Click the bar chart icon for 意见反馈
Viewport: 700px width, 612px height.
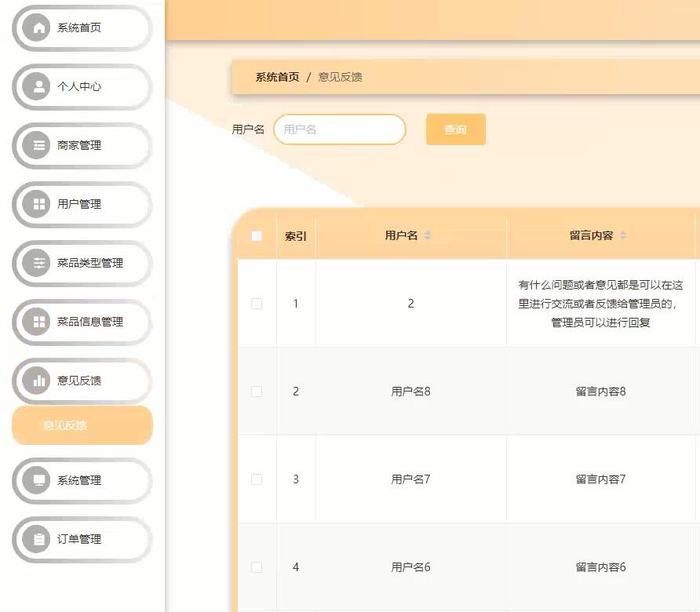[38, 381]
